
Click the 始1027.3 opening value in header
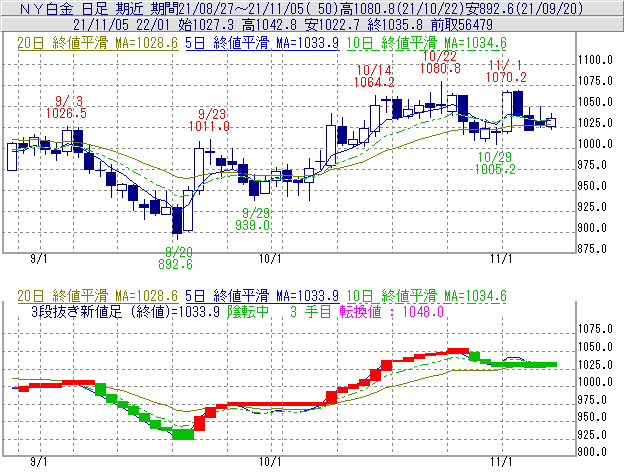click(206, 25)
